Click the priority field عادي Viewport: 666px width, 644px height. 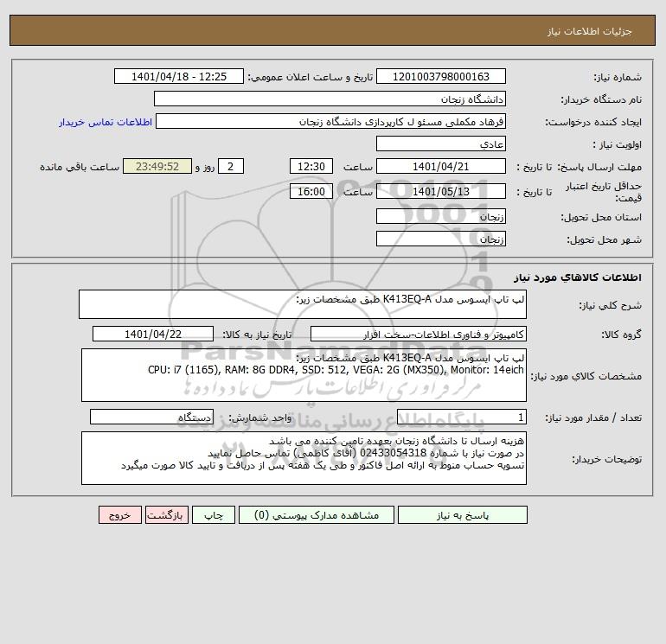point(441,143)
